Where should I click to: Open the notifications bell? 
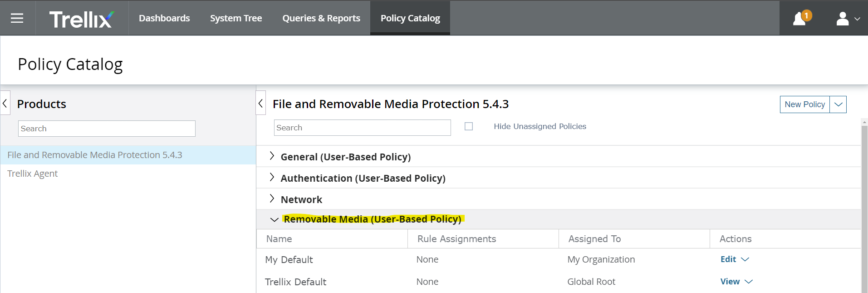click(799, 19)
